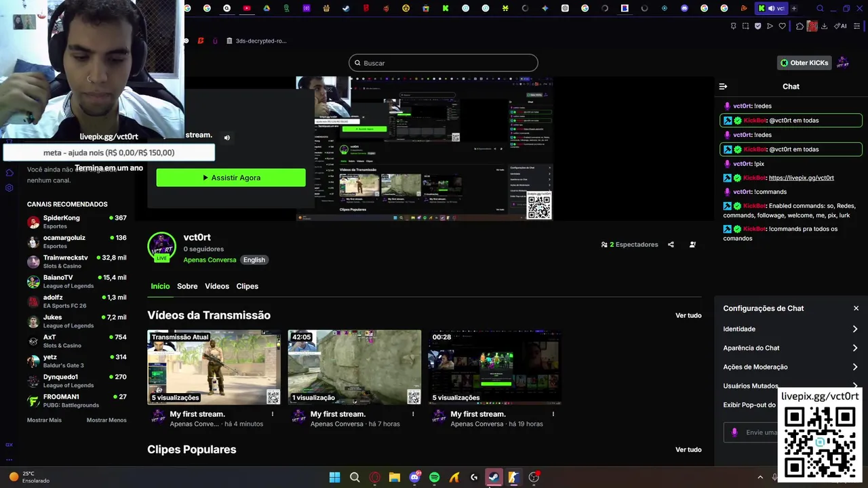Open the browser easy-setup menu icon
Screen dimensions: 868x488
click(857, 26)
